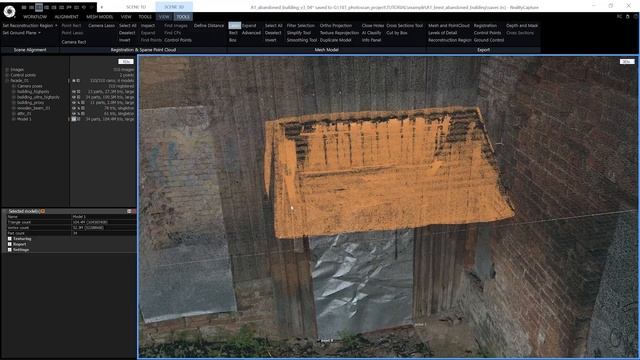
Task: Click Duplicate Model button
Action: [x=336, y=40]
